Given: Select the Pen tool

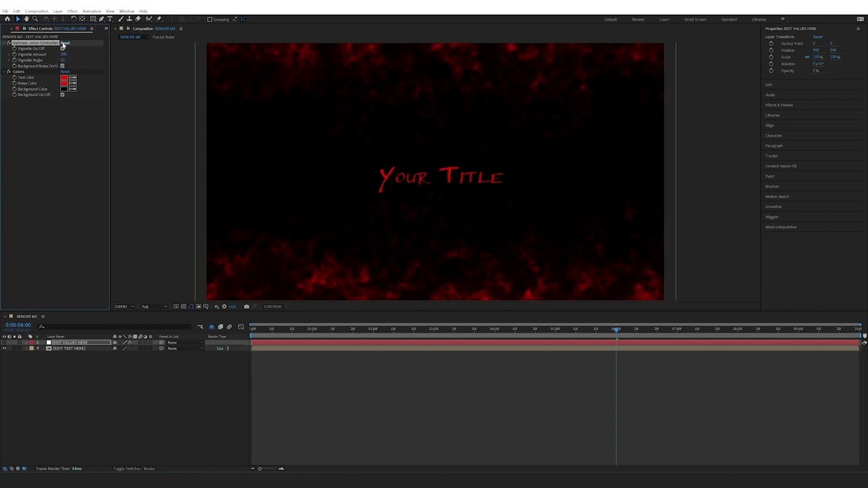Looking at the screenshot, I should [102, 19].
